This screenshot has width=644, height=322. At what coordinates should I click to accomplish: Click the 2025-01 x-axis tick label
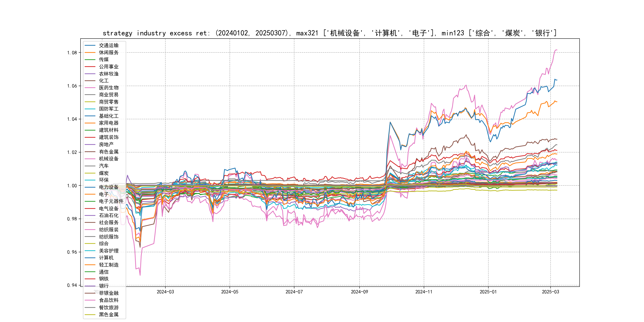click(488, 292)
